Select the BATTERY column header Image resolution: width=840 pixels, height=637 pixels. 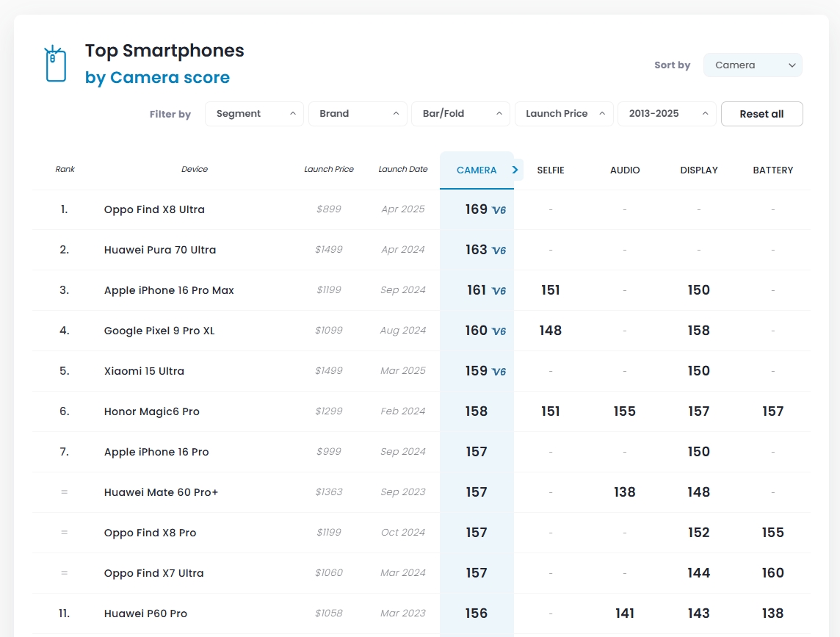773,170
